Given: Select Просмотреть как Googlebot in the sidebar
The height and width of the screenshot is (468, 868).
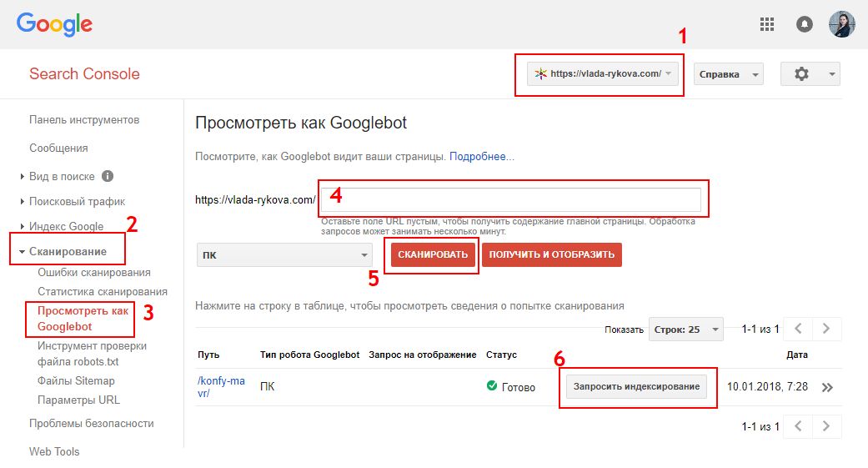Looking at the screenshot, I should [83, 319].
